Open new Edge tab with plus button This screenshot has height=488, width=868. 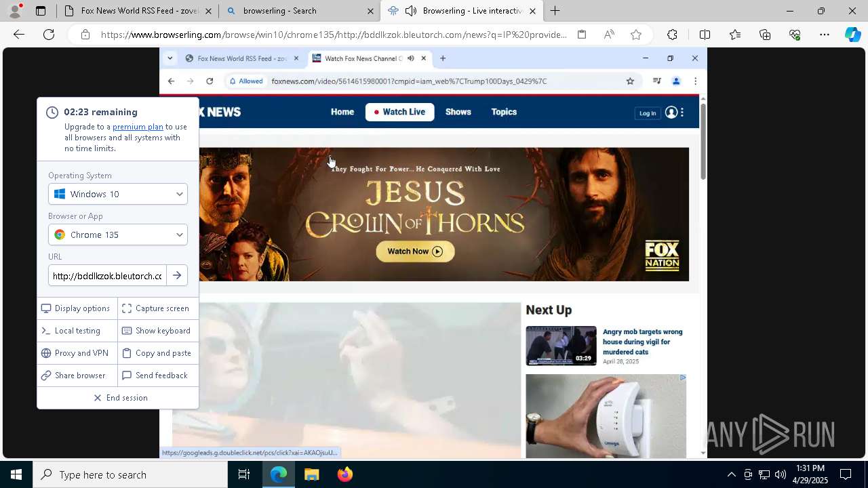point(555,11)
